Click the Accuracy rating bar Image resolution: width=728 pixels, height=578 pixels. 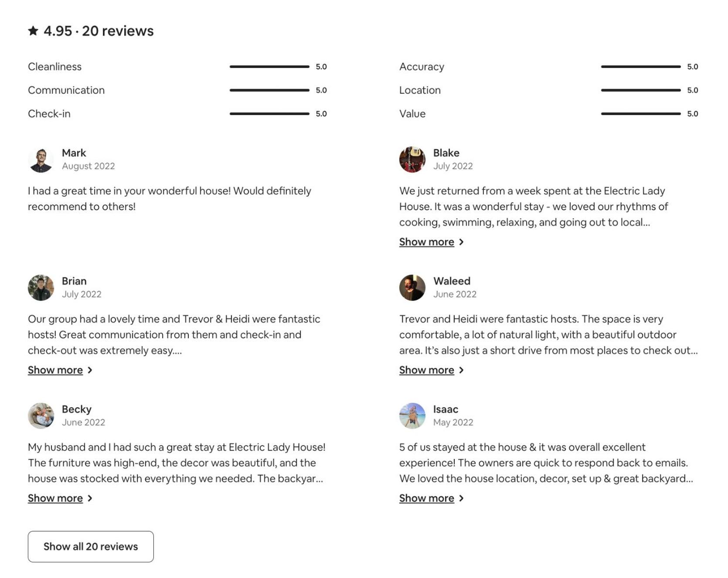(641, 67)
